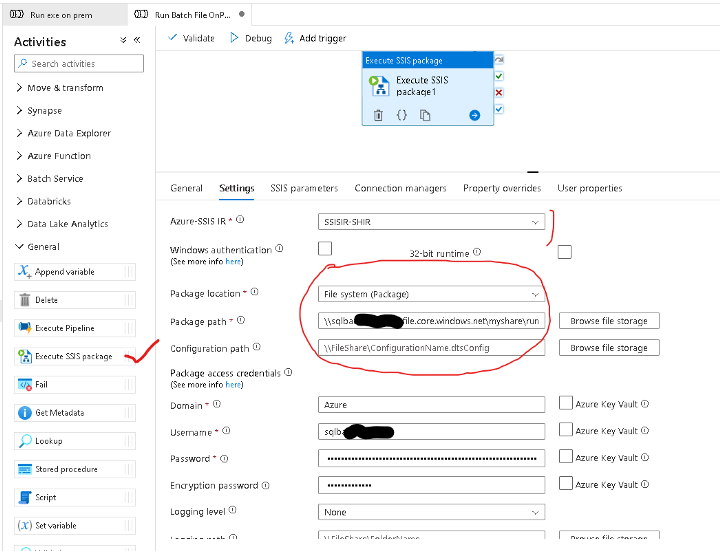Open the Connection managers tab
720x551 pixels.
400,188
